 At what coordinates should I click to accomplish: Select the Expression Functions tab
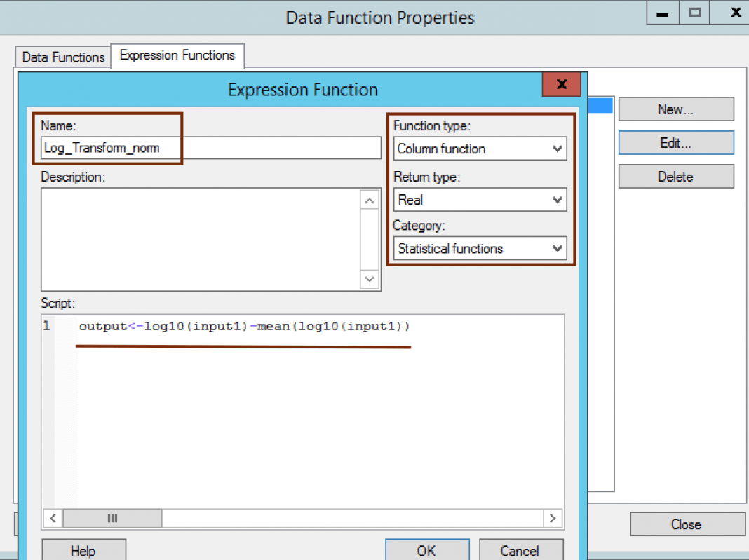[x=177, y=55]
